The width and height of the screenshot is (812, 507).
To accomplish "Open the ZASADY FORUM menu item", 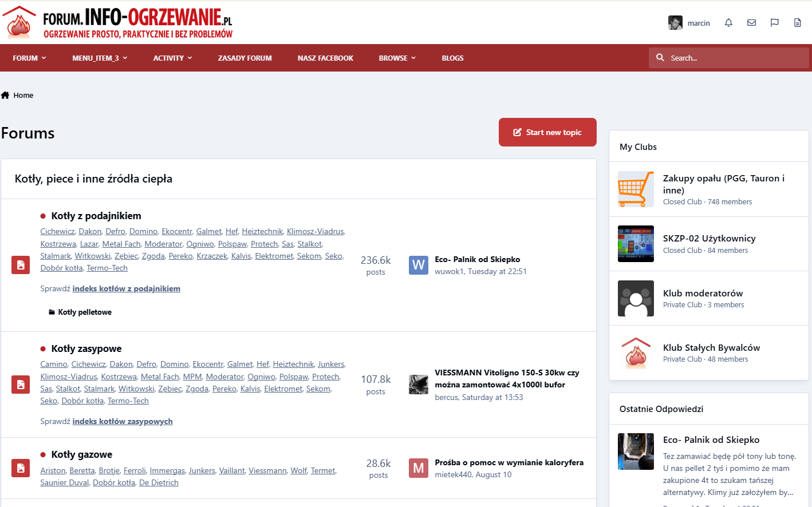I will (245, 58).
